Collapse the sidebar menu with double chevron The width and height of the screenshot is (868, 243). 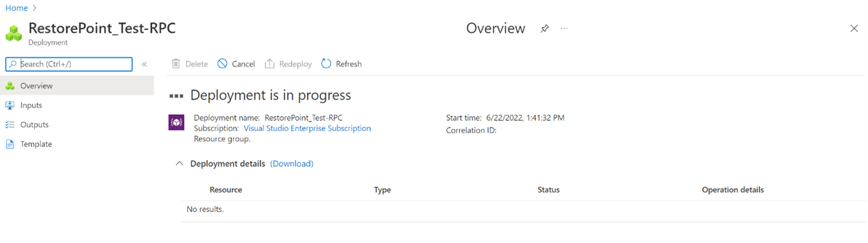point(144,64)
